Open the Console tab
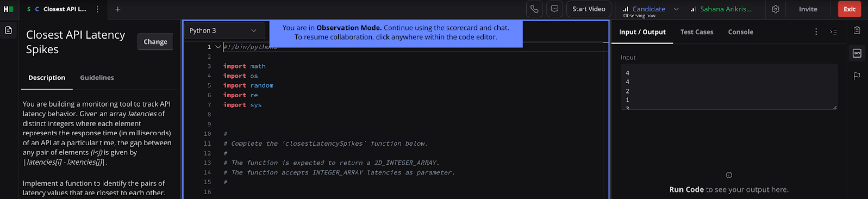 pyautogui.click(x=740, y=32)
